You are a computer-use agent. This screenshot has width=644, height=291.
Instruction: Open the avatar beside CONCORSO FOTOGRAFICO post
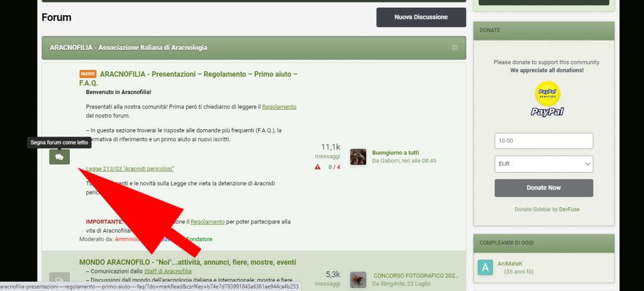[358, 280]
